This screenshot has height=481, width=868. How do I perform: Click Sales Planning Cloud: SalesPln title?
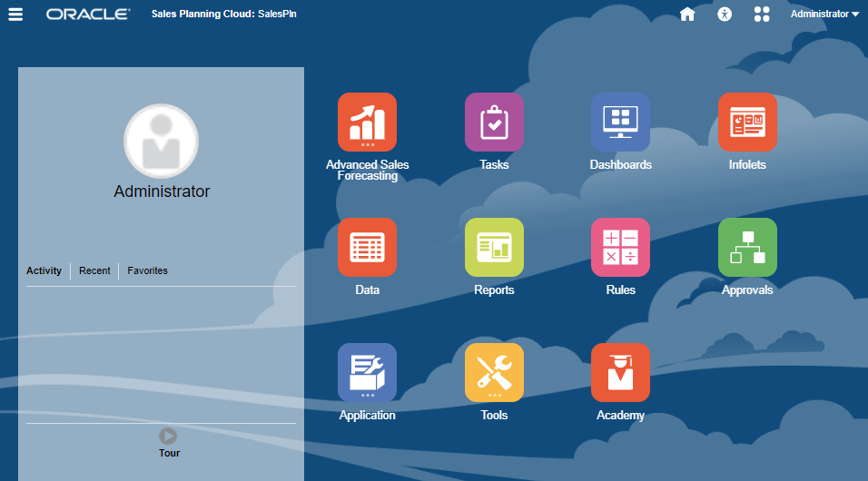(223, 14)
